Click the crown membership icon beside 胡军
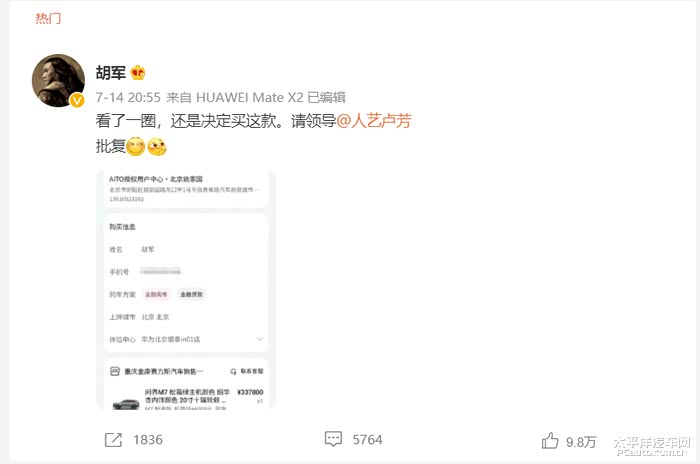The width and height of the screenshot is (700, 464). [138, 72]
